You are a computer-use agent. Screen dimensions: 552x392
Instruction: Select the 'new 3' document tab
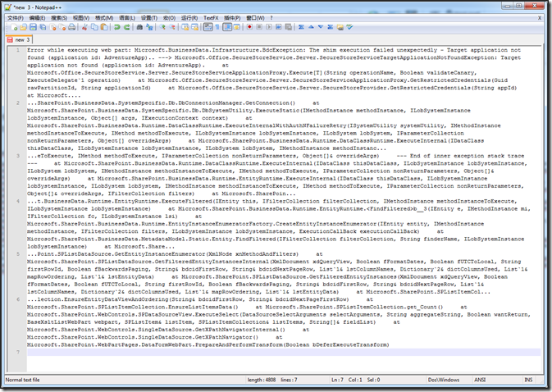click(20, 39)
